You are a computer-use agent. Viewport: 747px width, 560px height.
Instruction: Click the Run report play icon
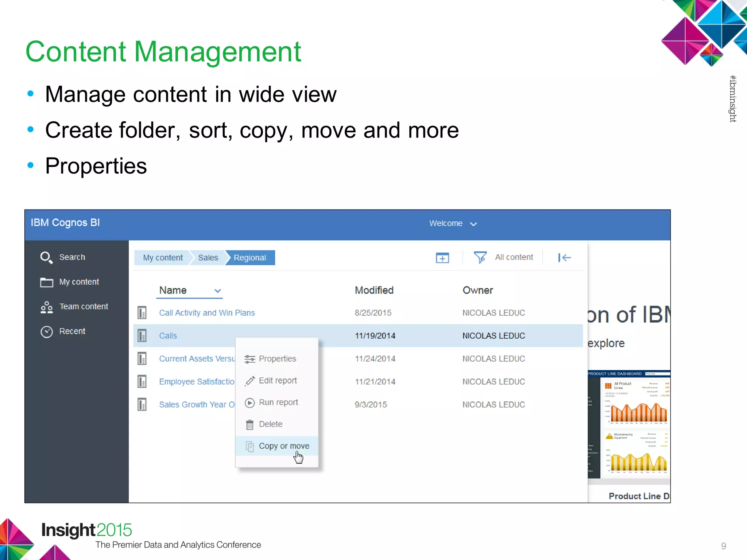(250, 402)
